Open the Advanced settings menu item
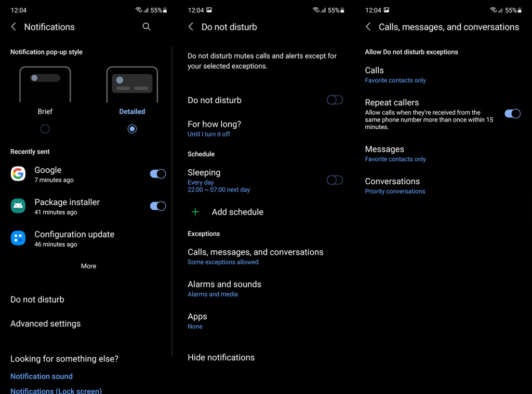The image size is (532, 394). click(46, 323)
